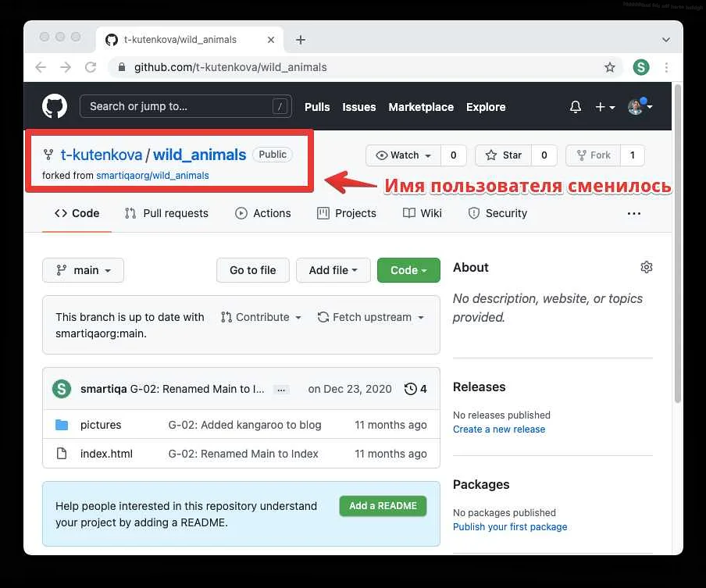Watch the wild_animals repository

point(402,155)
